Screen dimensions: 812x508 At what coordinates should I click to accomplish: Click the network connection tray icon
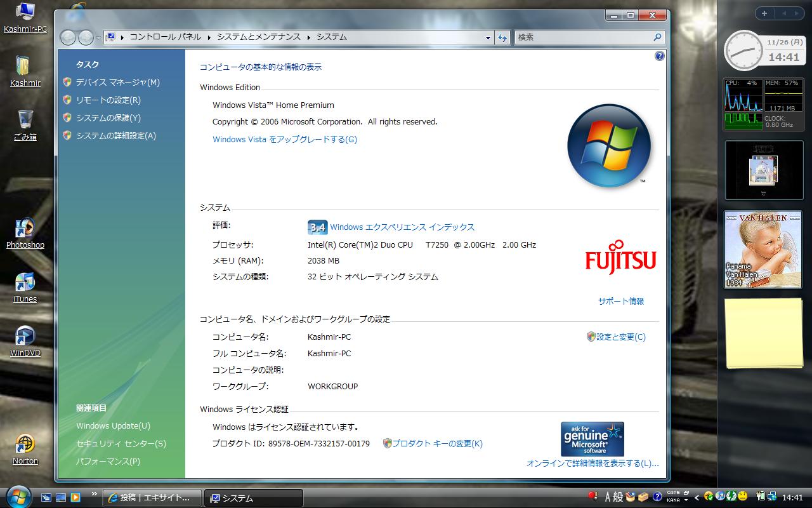coord(771,497)
